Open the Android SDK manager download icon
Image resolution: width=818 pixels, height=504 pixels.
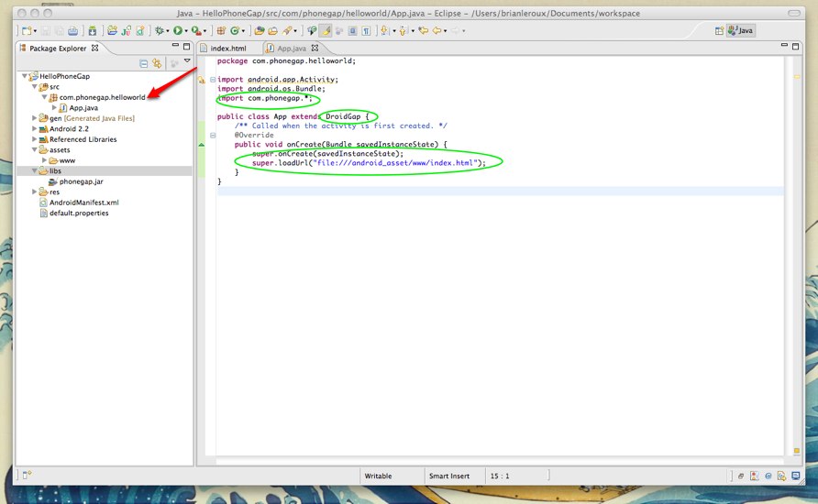(x=93, y=31)
